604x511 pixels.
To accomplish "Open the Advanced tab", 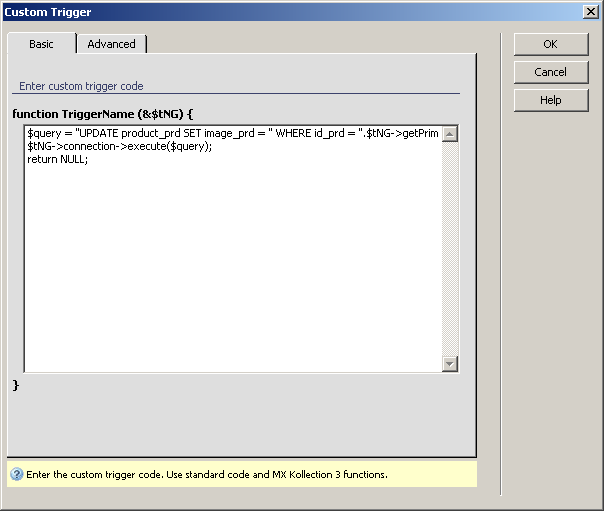I will pyautogui.click(x=111, y=44).
